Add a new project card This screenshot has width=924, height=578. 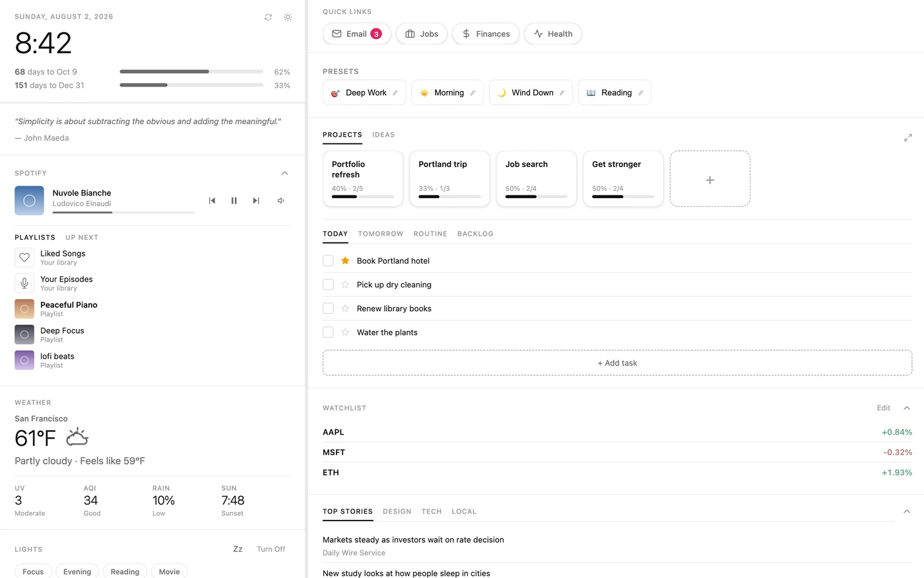coord(710,179)
